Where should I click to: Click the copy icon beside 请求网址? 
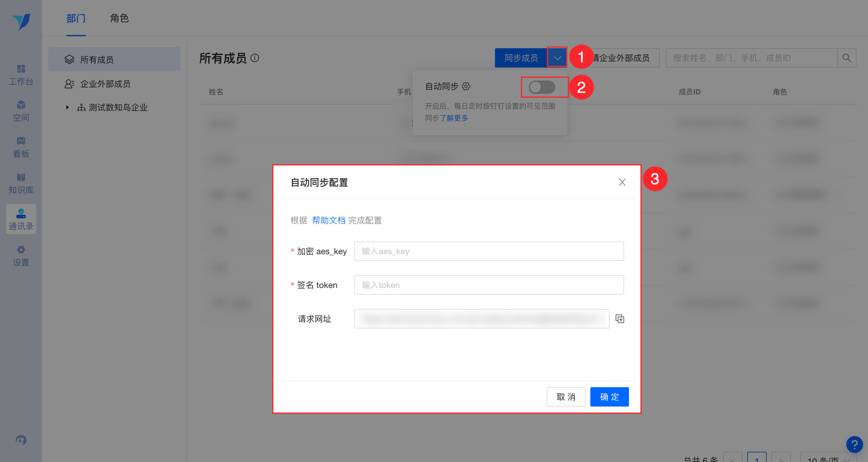point(620,318)
